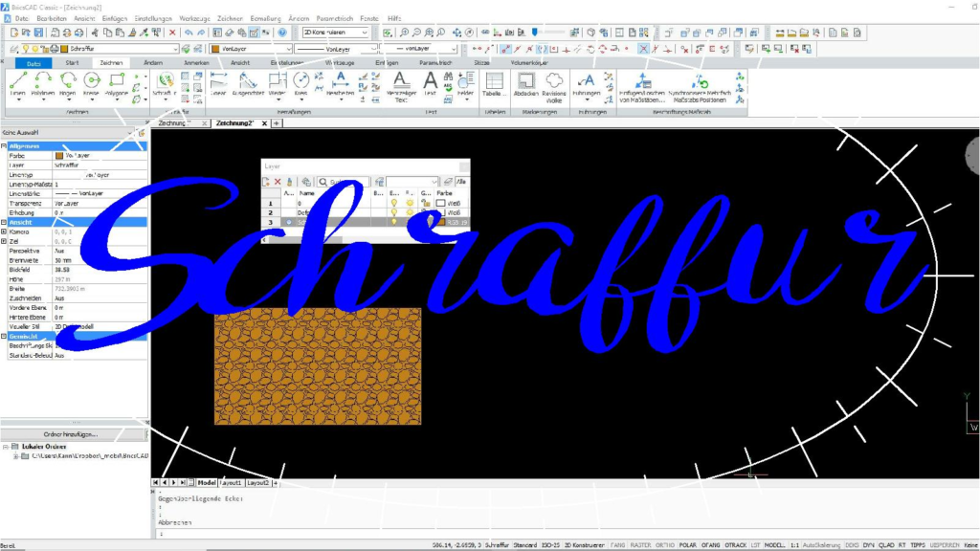This screenshot has height=551, width=980.
Task: Select the Bögen arc tool
Action: (x=68, y=86)
